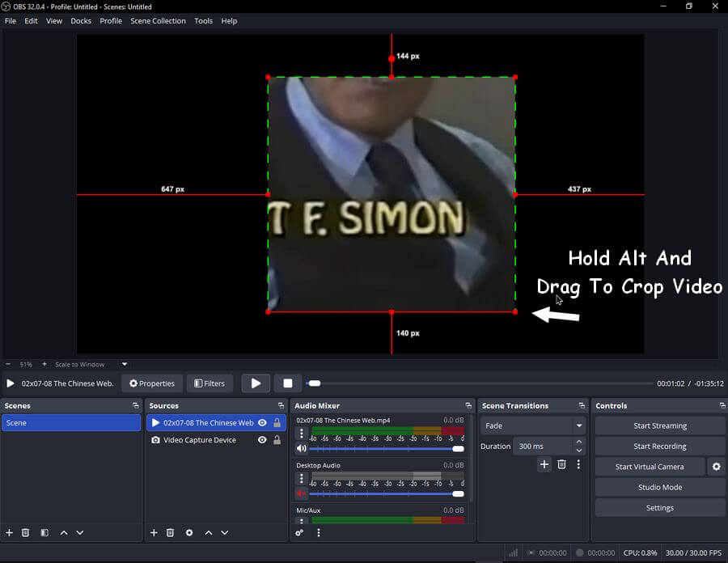
Task: Hide the Video Capture Device source
Action: coord(262,440)
